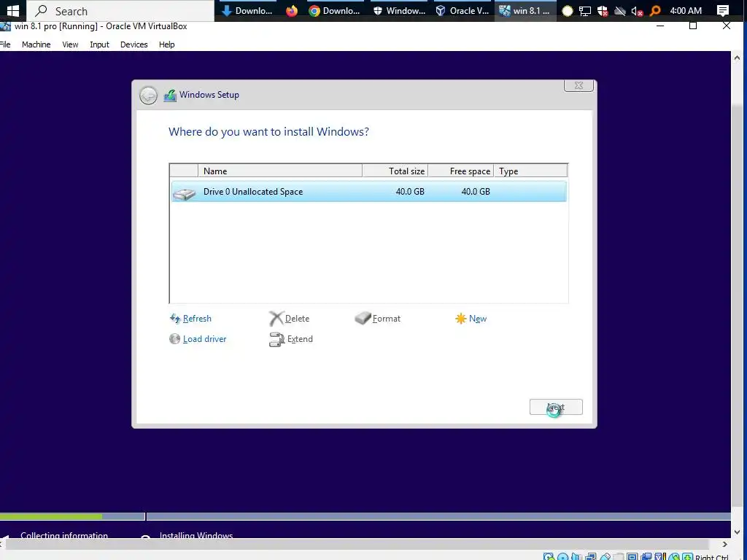
Task: Click New to create a partition
Action: 478,319
